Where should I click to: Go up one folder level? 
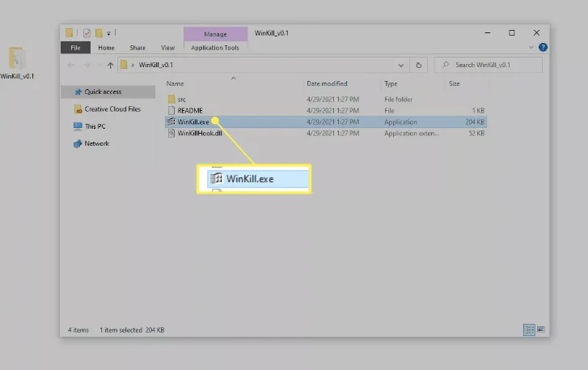110,66
